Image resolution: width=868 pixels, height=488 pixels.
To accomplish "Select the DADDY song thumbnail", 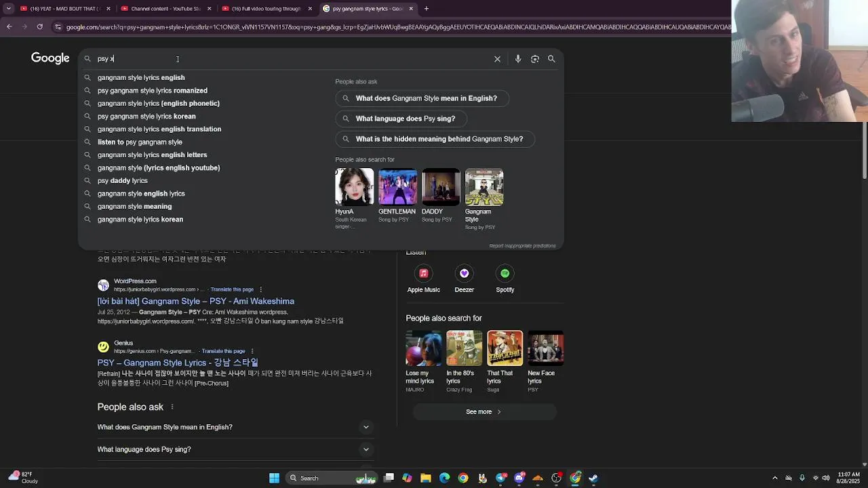I will point(441,186).
